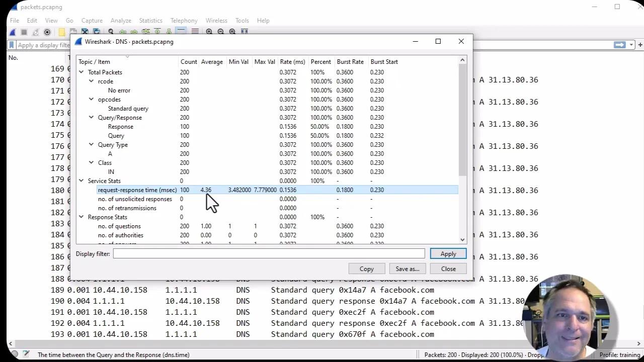Open the Statistics menu
Screen dimensions: 644x362
[150, 21]
